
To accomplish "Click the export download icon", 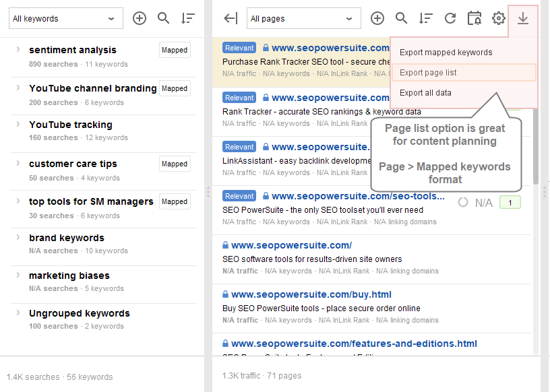I will pos(522,18).
